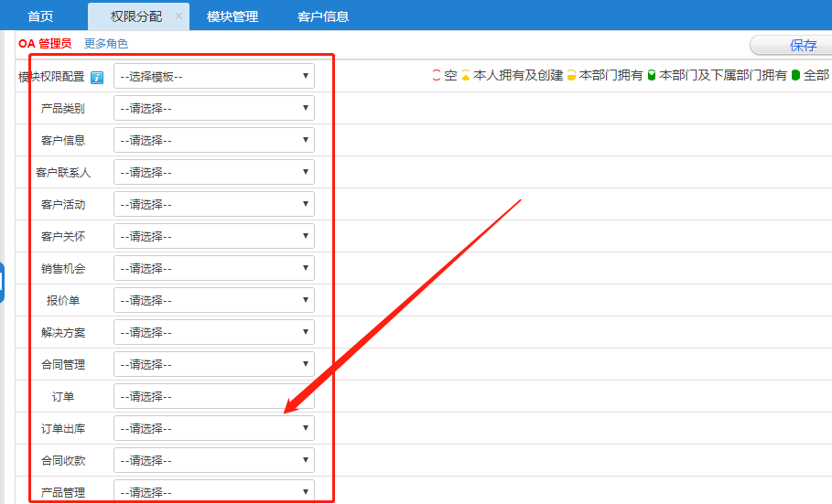Click the blue sidebar handle on left edge
This screenshot has width=832, height=504.
[x=2, y=282]
